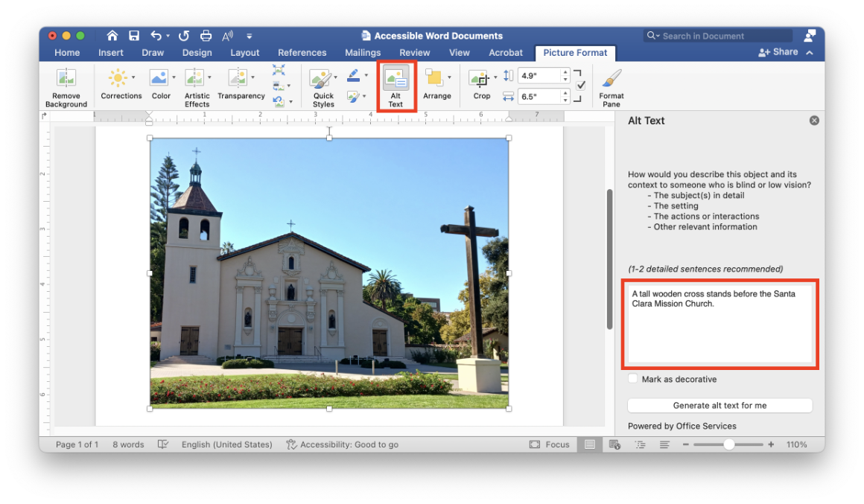
Task: Click Generate alt text for me
Action: 720,405
